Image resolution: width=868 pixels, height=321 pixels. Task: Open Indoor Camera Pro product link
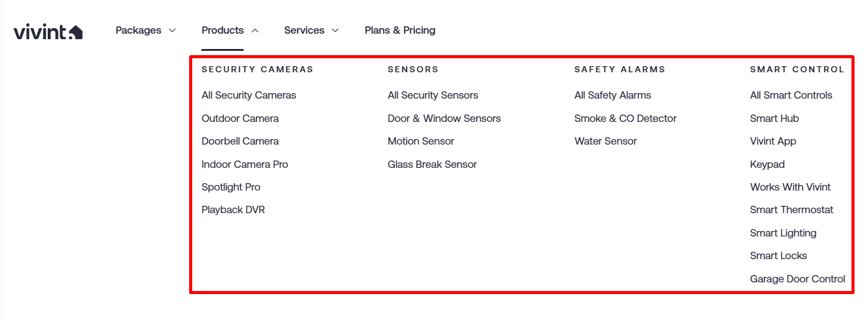(x=245, y=164)
